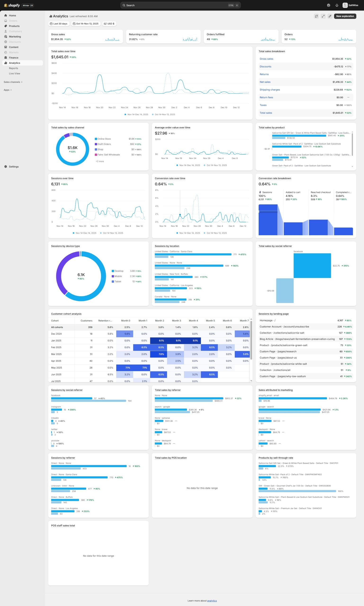Toggle the Oct 14–Nov 13 series in Sessions over time legend
The image size is (364, 606).
pyautogui.click(x=111, y=233)
